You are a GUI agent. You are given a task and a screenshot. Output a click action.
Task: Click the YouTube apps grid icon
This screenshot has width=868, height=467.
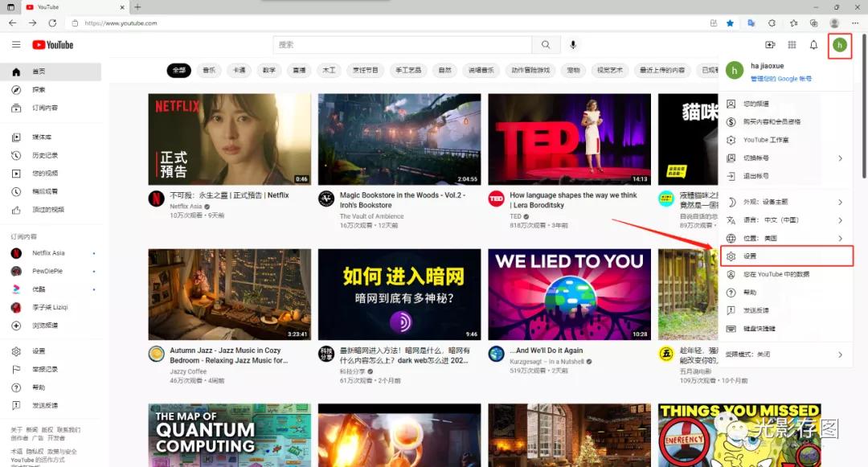792,45
